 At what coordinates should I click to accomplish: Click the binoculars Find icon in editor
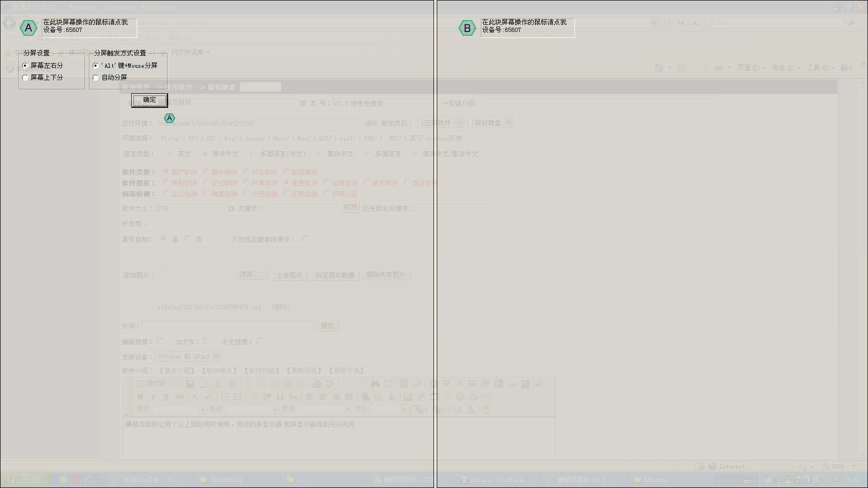375,384
